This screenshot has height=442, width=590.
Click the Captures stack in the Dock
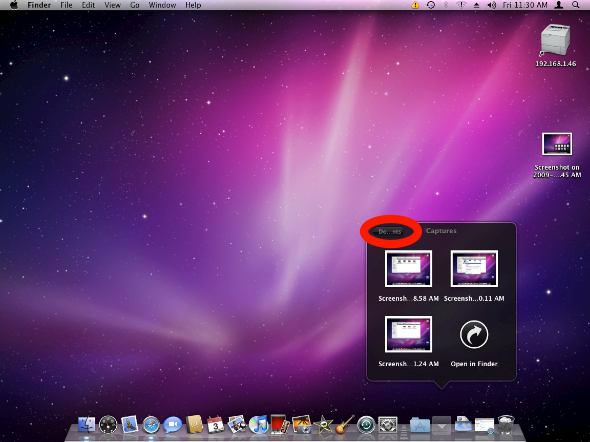tap(441, 425)
